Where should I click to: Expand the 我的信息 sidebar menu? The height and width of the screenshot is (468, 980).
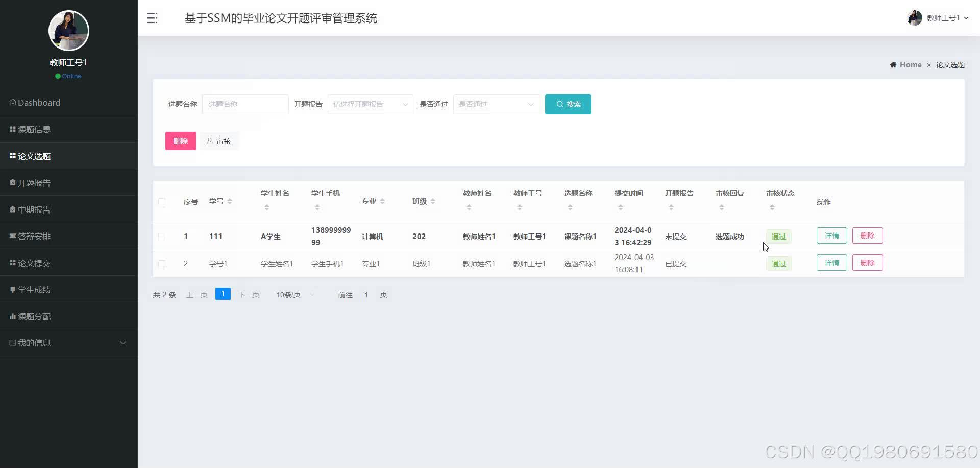coord(34,342)
